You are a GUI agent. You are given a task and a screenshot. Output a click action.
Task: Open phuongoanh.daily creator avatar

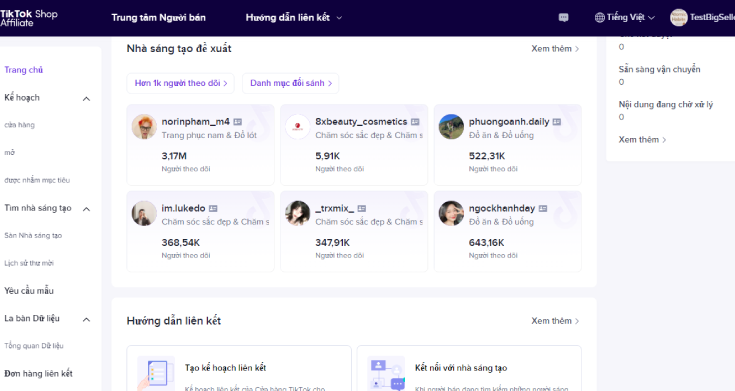(451, 127)
